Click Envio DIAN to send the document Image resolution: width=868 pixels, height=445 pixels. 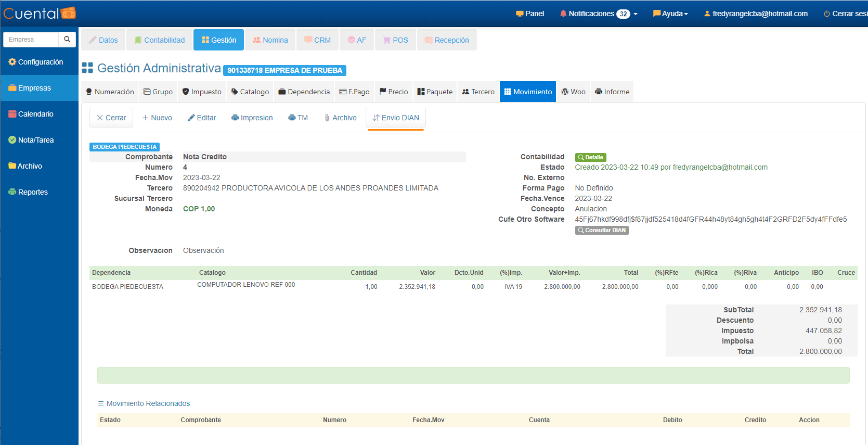(396, 118)
